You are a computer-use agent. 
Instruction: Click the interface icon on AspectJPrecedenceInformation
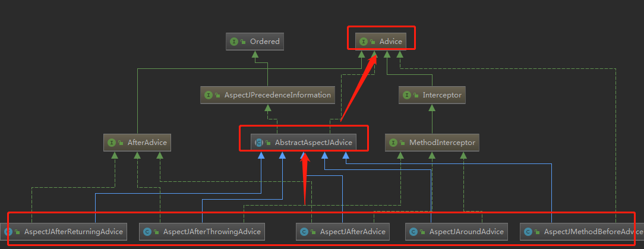[209, 95]
